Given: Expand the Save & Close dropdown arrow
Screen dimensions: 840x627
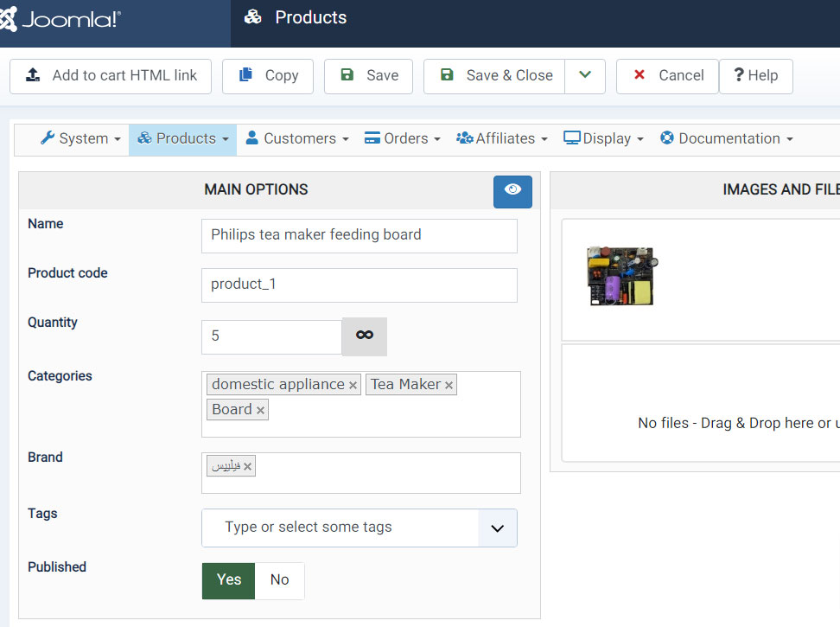Looking at the screenshot, I should 585,76.
